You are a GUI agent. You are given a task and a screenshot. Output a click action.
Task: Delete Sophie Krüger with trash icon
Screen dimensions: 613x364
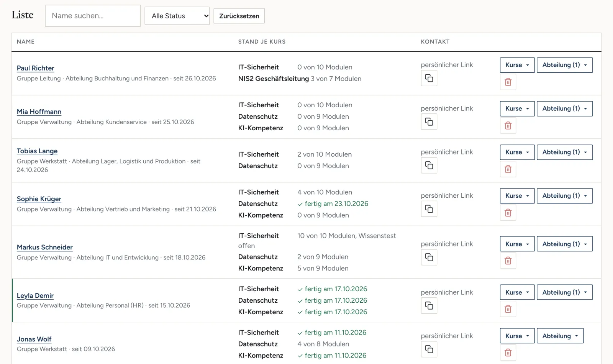click(x=508, y=213)
